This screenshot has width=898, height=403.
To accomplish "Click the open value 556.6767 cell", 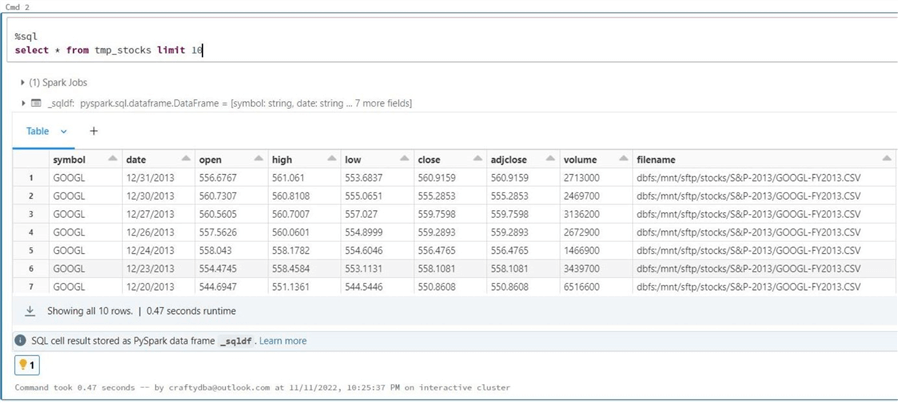I will click(218, 178).
